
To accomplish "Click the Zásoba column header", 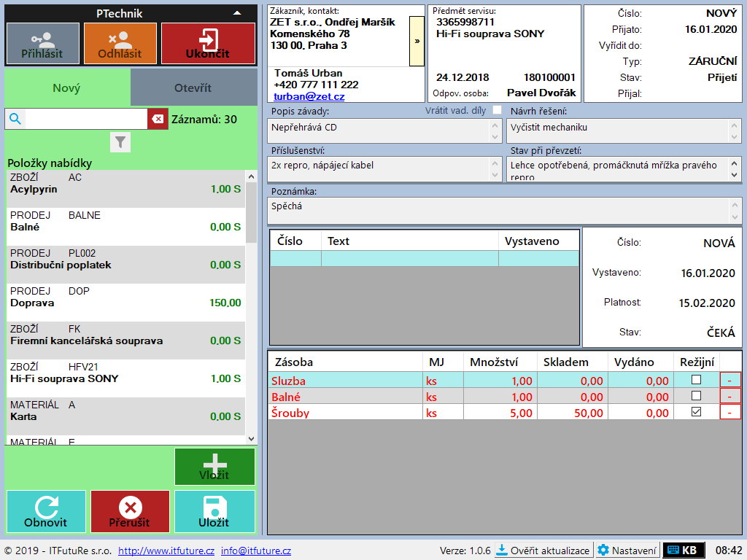I will [345, 362].
